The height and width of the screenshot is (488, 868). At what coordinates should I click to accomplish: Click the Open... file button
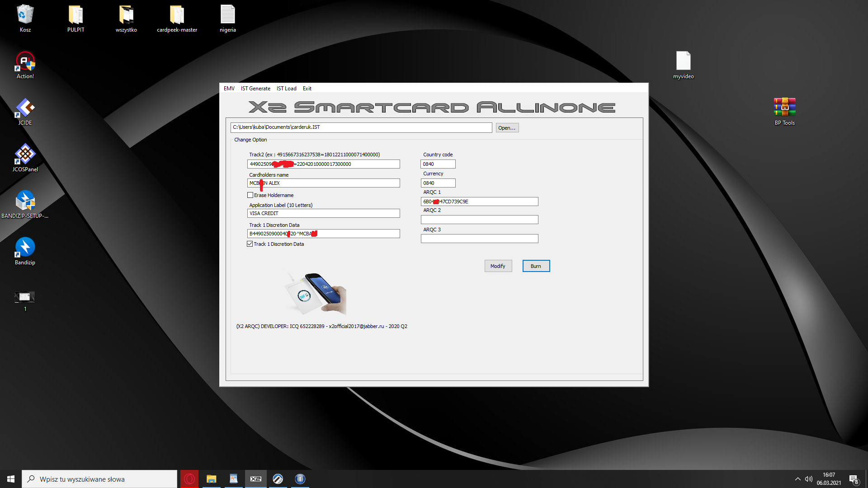507,128
